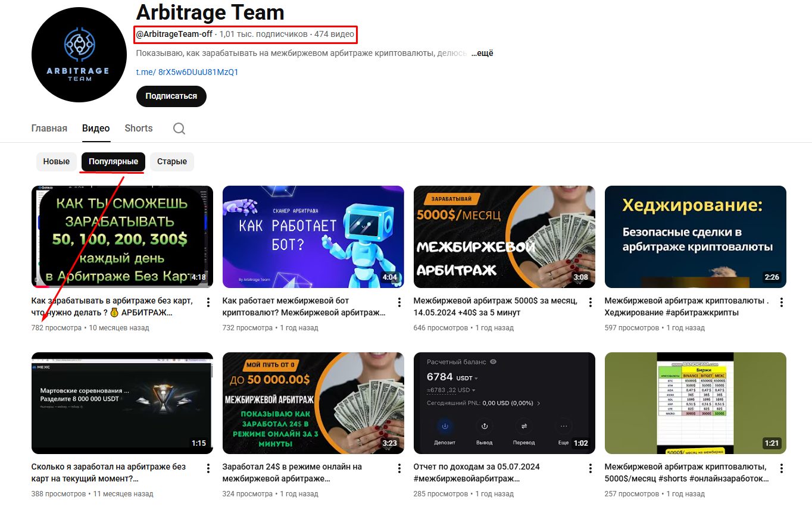Select the 'Популярные' sort filter
This screenshot has height=510, width=812.
point(113,162)
